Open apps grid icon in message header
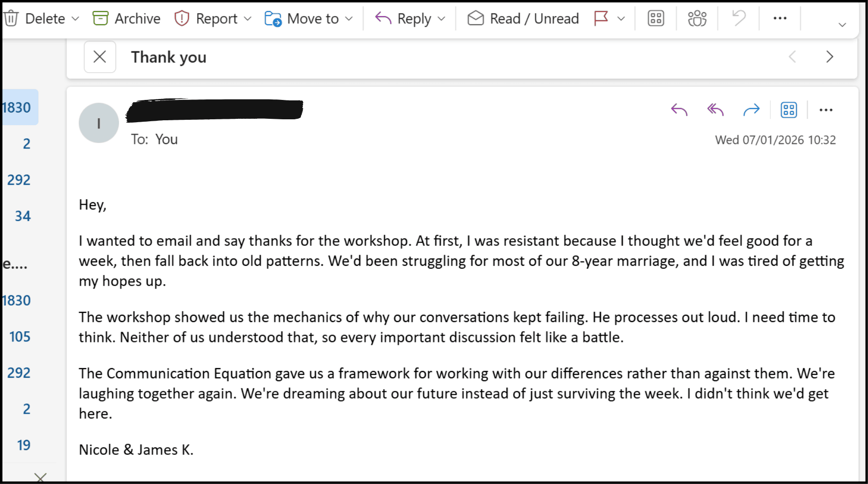 click(788, 110)
